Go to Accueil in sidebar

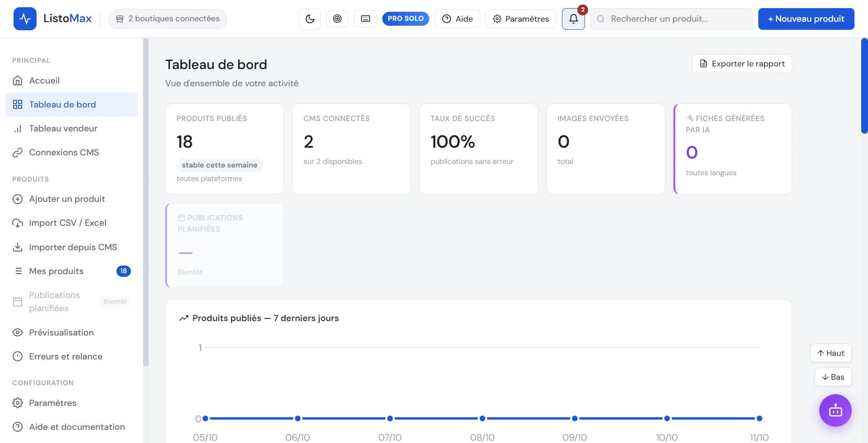pyautogui.click(x=71, y=80)
